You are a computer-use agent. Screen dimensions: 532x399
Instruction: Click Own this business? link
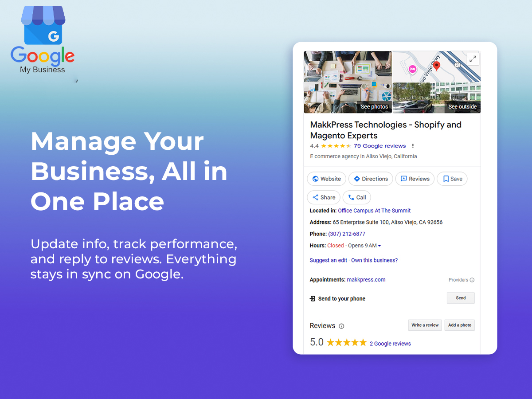point(375,260)
